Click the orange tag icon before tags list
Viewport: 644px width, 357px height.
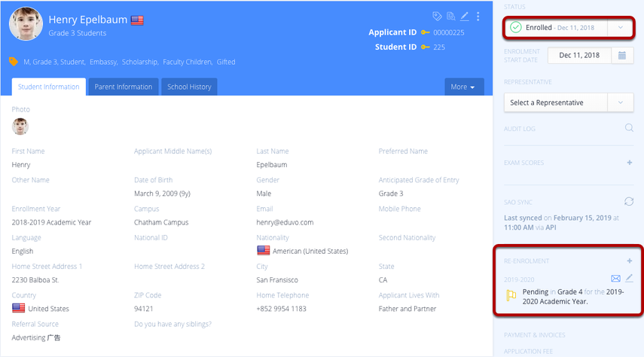[x=14, y=62]
